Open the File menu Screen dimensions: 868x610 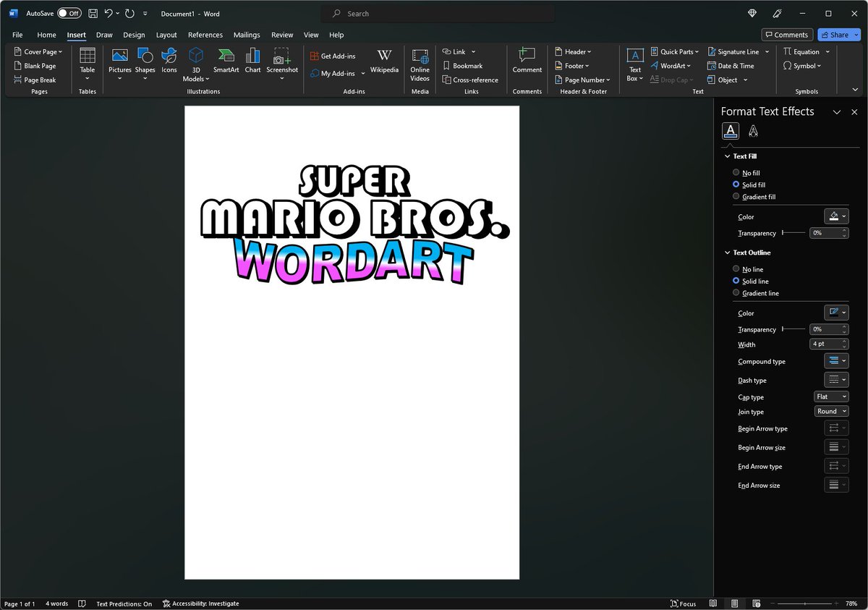pyautogui.click(x=17, y=35)
